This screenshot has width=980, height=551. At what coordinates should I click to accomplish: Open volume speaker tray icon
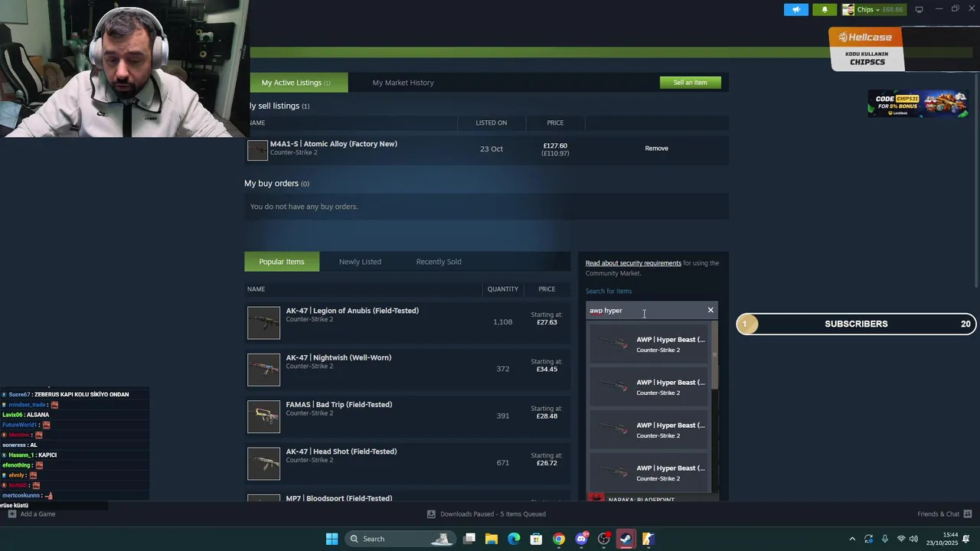click(913, 539)
